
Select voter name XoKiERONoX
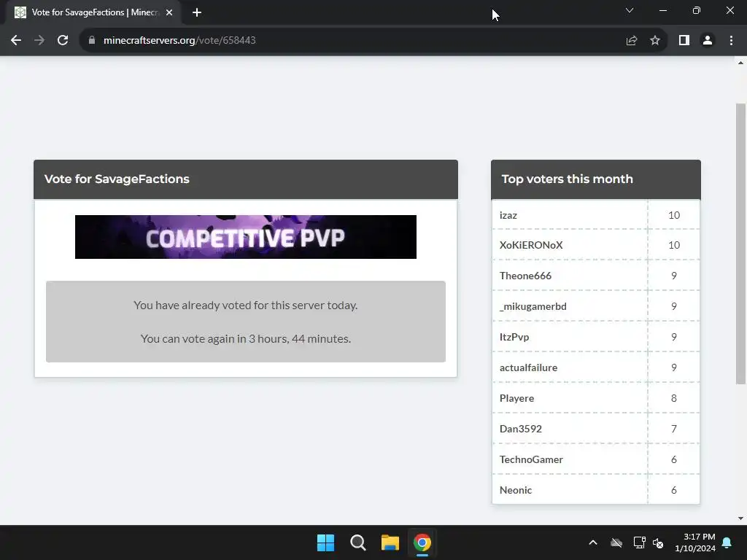click(x=531, y=245)
